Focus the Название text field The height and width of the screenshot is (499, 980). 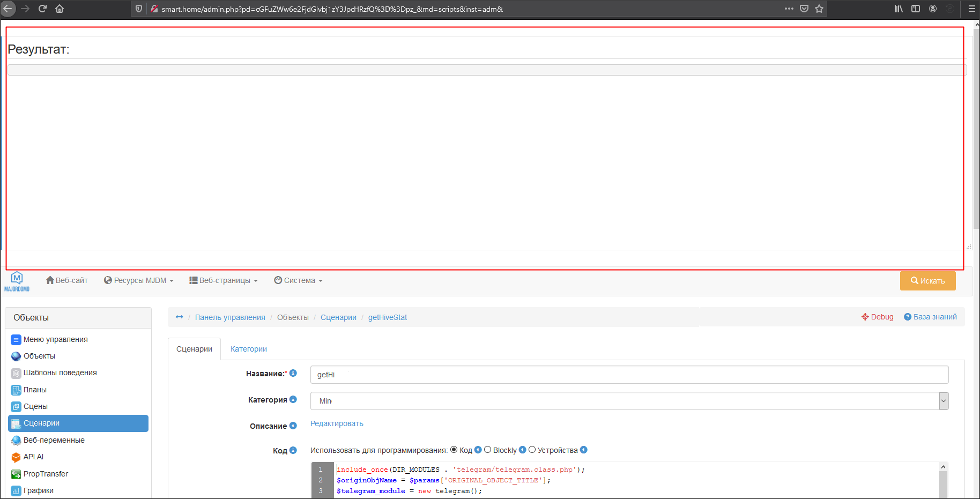coord(629,375)
